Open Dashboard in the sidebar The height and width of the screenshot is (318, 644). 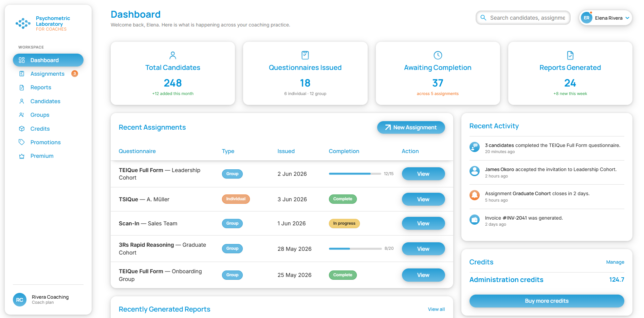point(48,60)
